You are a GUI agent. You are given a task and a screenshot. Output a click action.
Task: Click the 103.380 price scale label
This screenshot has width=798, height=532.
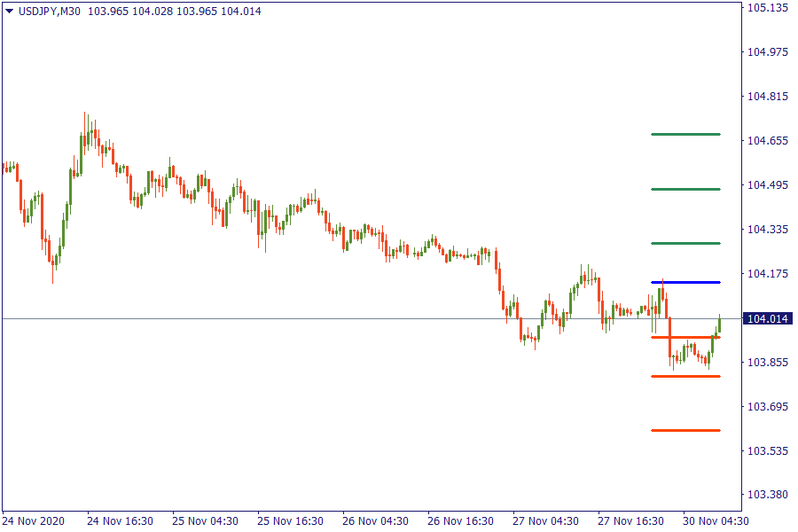click(768, 495)
